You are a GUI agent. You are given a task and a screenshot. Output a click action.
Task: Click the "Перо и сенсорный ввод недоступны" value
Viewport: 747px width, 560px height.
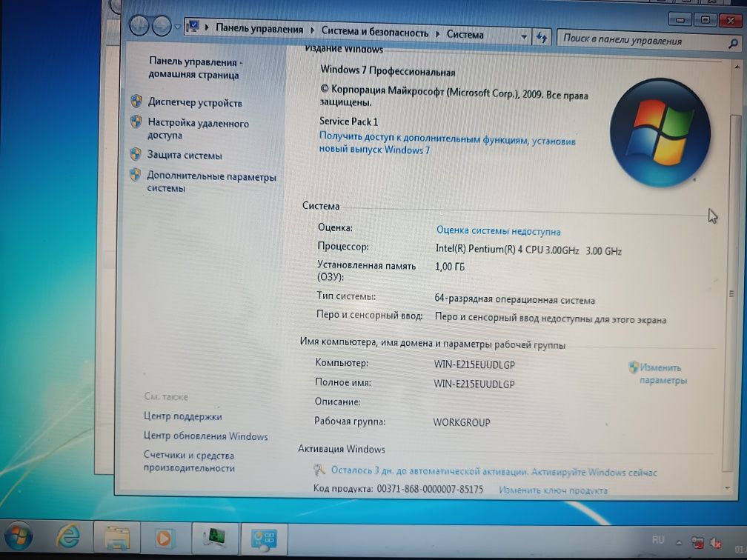pos(551,318)
